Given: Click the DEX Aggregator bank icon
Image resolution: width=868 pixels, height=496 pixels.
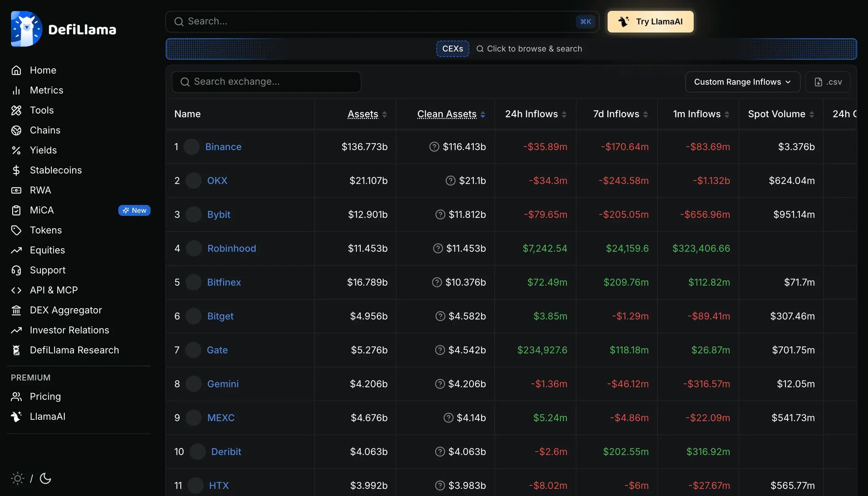Looking at the screenshot, I should 16,310.
